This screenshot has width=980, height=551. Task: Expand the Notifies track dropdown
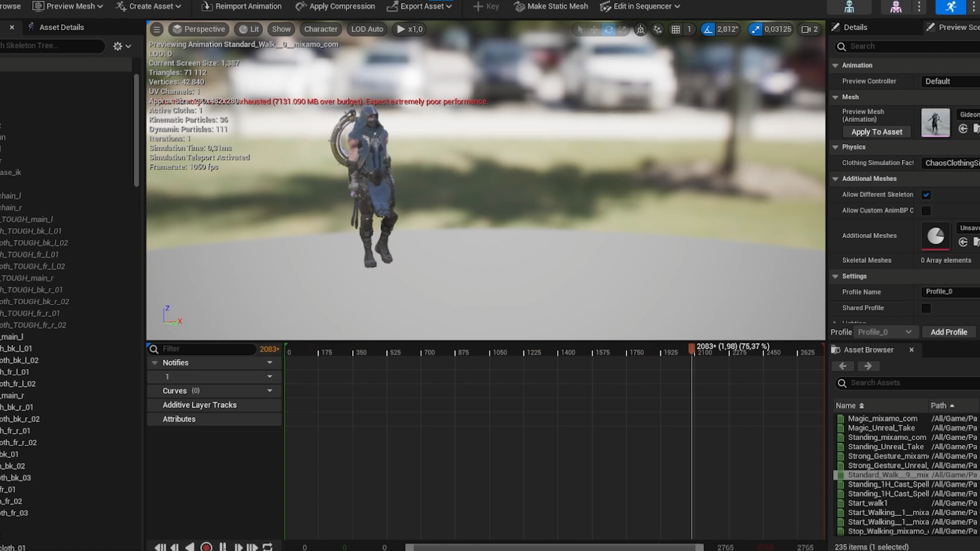pos(269,363)
